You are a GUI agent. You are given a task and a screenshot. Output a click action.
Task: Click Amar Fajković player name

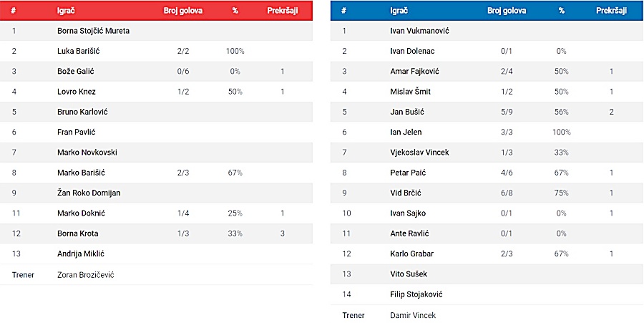point(412,71)
